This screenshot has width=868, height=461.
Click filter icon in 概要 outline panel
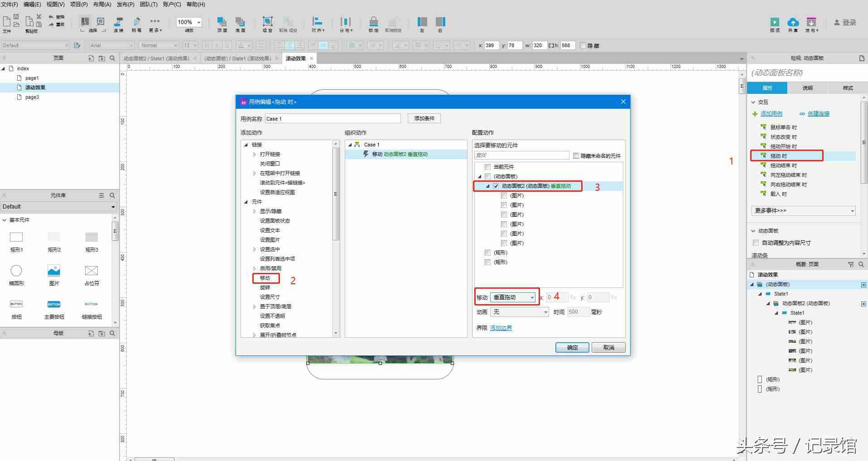tap(850, 264)
